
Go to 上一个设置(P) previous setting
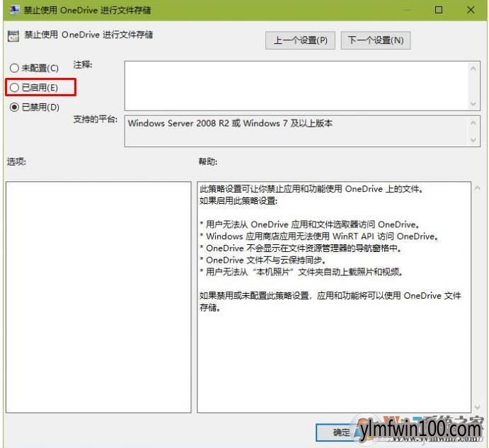tap(300, 40)
